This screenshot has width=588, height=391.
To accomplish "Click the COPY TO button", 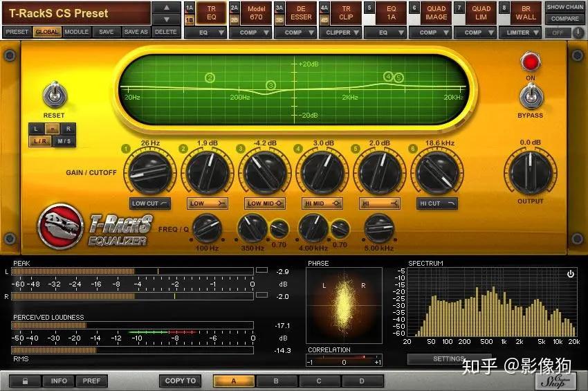I will coord(181,381).
